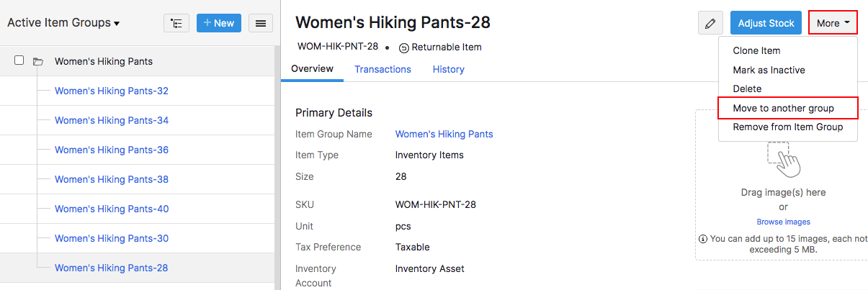Click the tree view toggle icon

click(176, 23)
